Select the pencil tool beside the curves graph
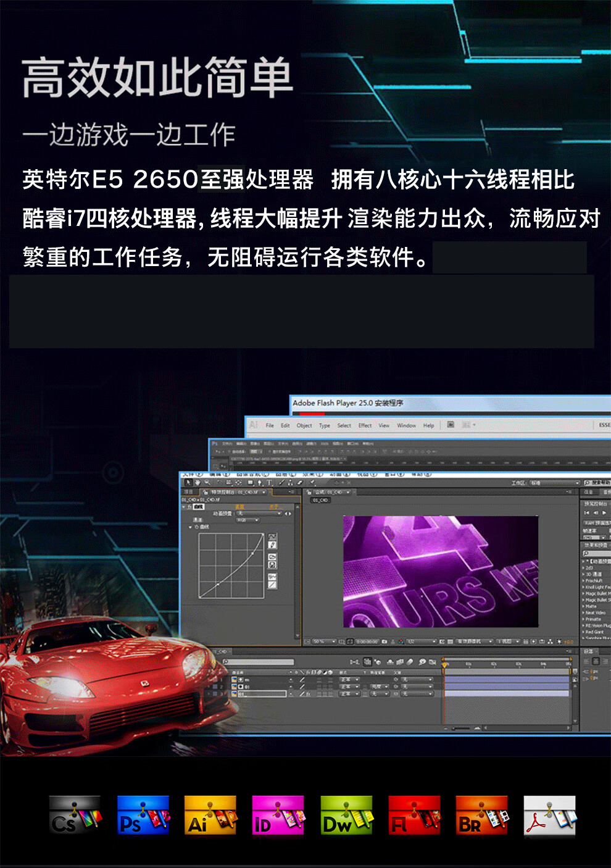The image size is (611, 868). (272, 545)
